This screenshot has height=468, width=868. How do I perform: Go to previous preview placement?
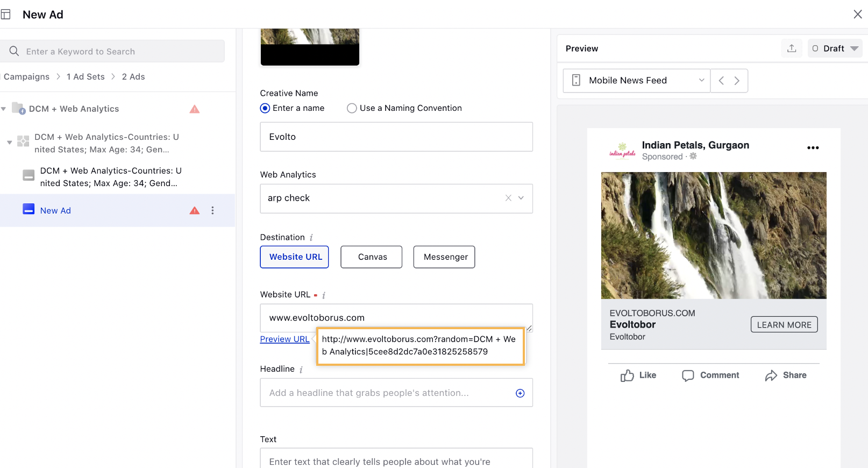722,81
